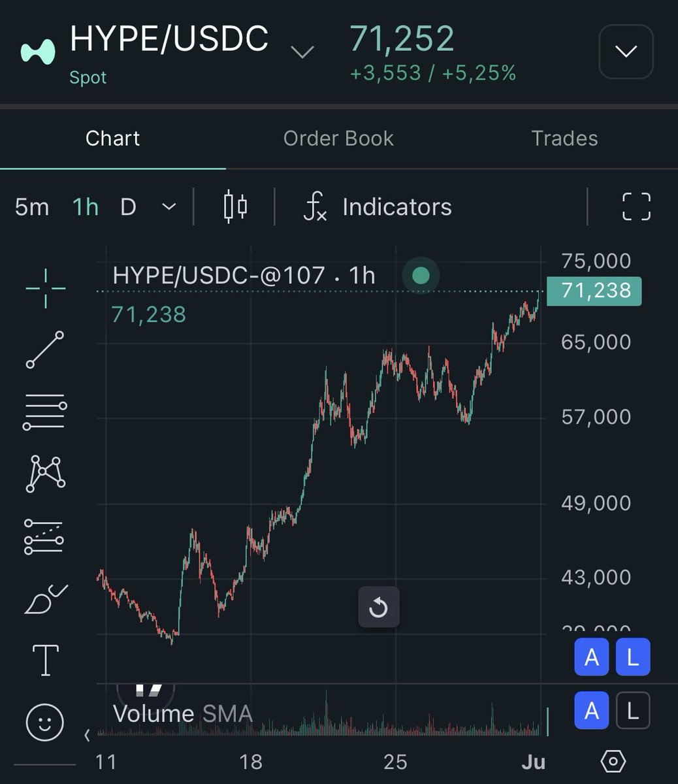This screenshot has height=784, width=678.
Task: Toggle auto scale A on price pane
Action: click(592, 657)
